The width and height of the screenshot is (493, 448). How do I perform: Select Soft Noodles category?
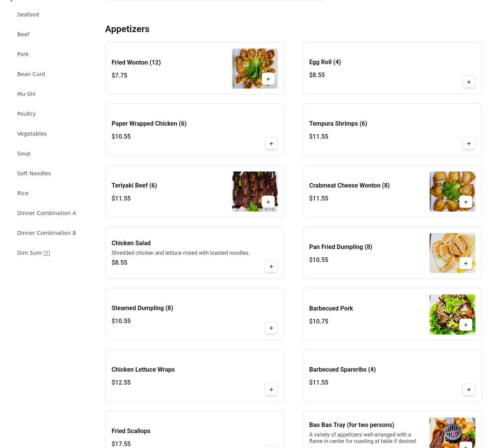[x=34, y=173]
